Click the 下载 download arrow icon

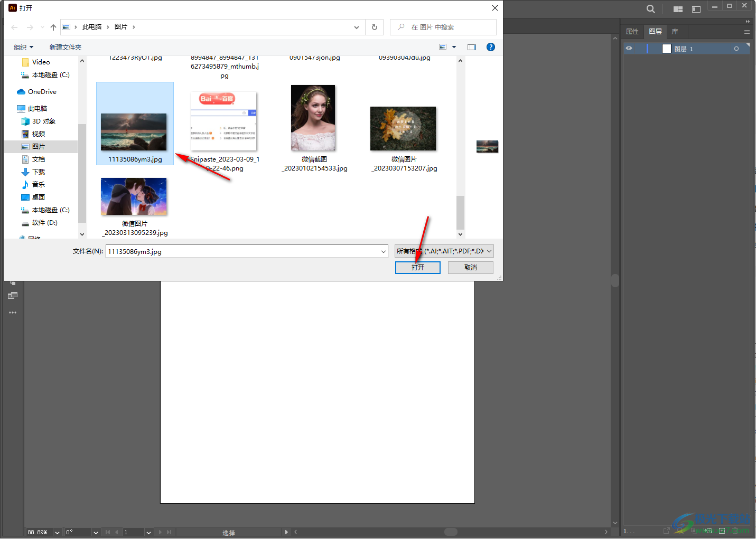click(x=25, y=172)
